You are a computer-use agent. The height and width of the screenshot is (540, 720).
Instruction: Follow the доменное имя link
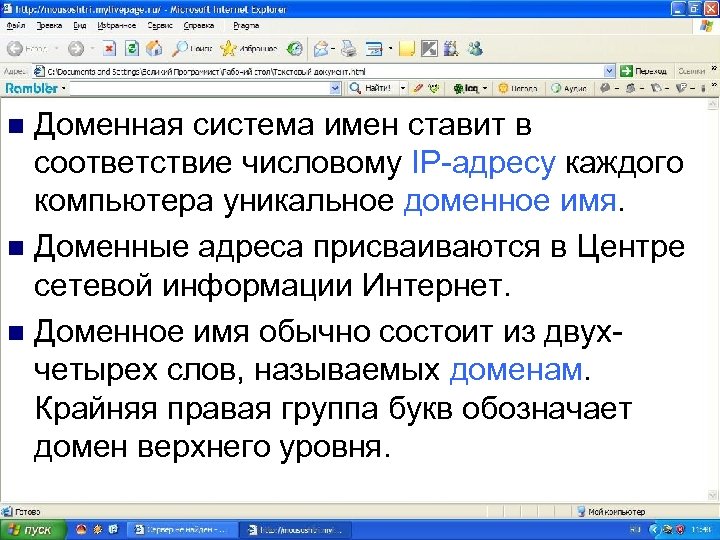pos(510,201)
